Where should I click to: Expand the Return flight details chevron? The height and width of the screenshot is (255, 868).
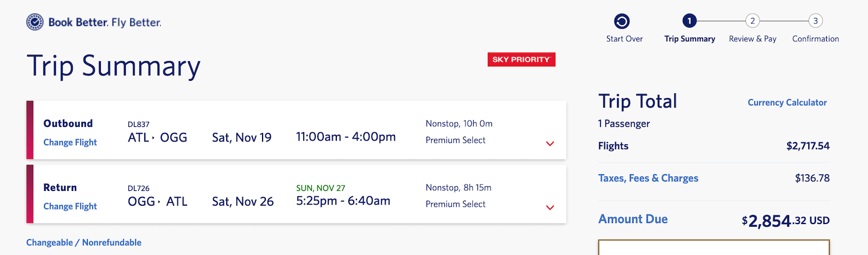(x=550, y=208)
